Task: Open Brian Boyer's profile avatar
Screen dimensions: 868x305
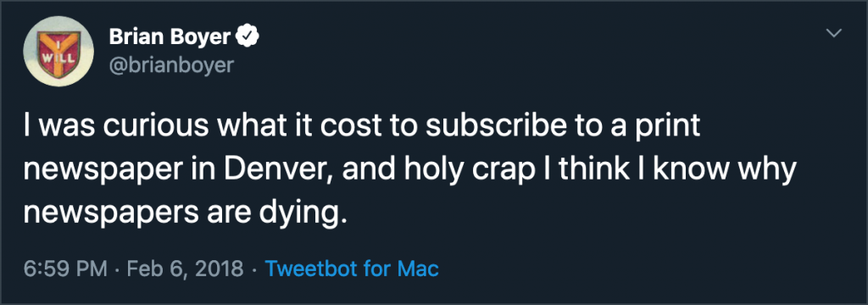Action: 58,51
